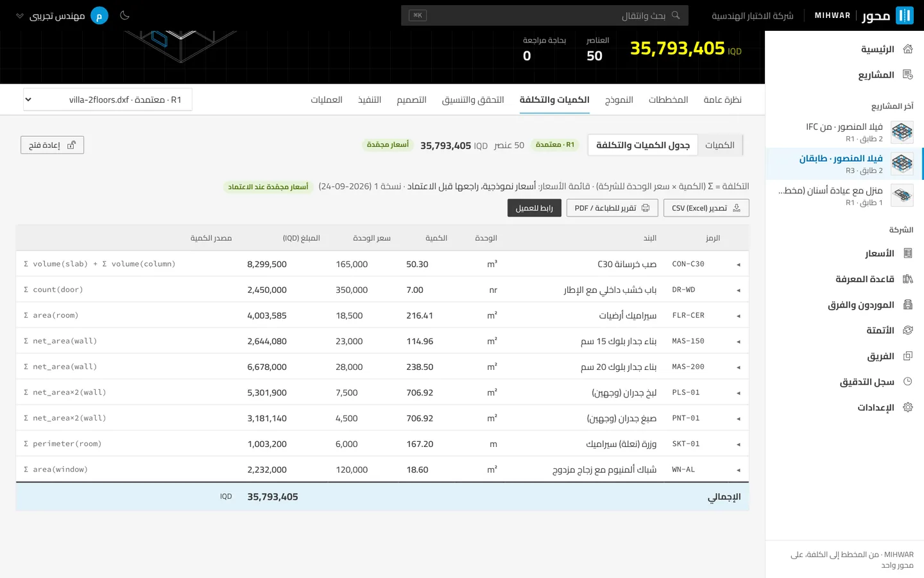Click the user avatar م
This screenshot has width=924, height=578.
point(99,15)
